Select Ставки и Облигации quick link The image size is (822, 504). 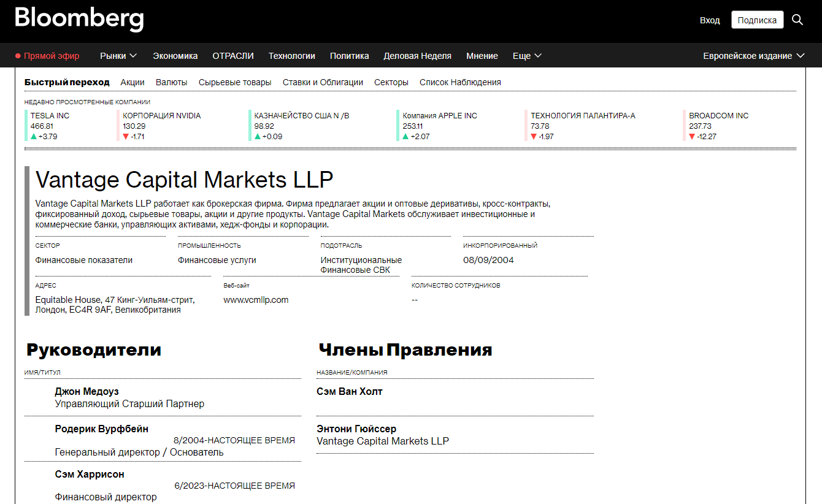(x=323, y=82)
